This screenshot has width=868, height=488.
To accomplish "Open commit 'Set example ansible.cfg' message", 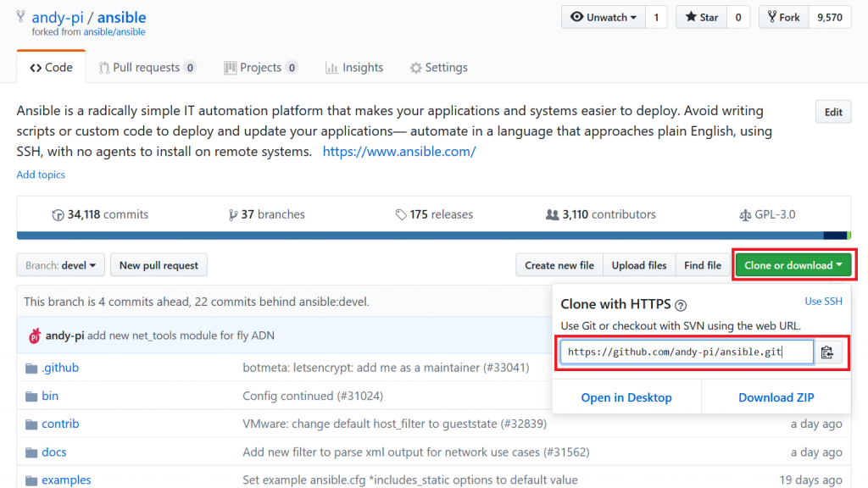I will 410,480.
